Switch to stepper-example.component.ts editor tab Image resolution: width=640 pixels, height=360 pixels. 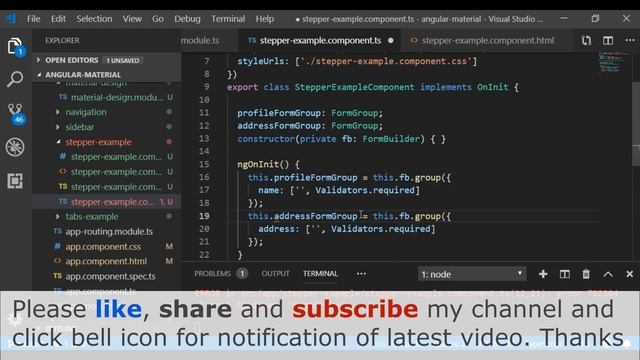point(320,40)
